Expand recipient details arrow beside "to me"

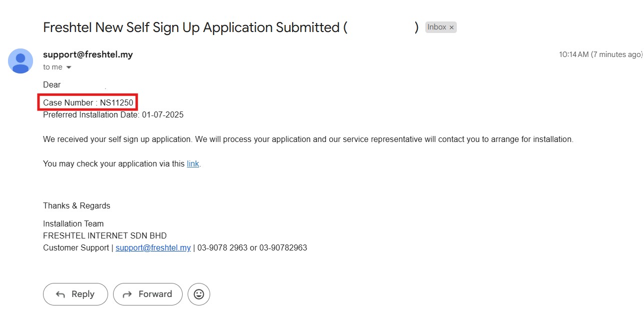point(69,67)
